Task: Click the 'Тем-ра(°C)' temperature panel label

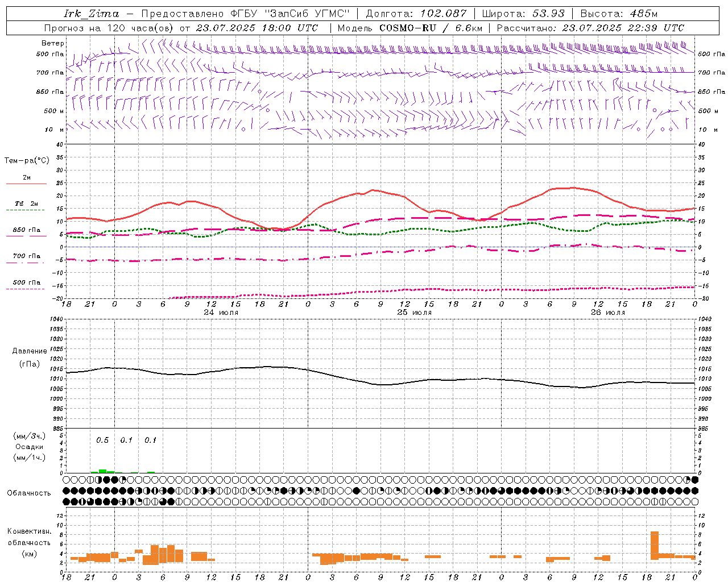Action: coord(27,161)
